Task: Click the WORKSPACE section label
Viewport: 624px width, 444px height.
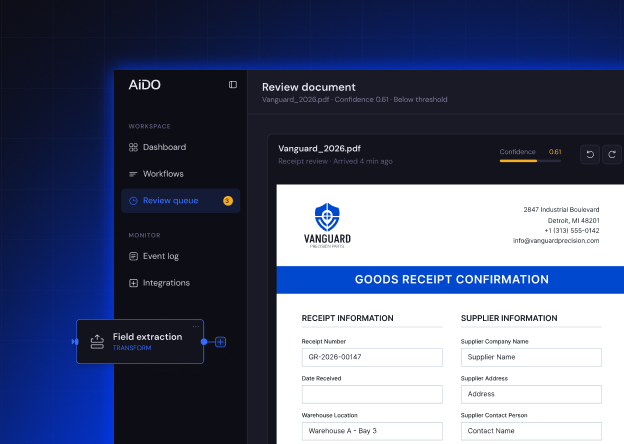Action: 149,127
